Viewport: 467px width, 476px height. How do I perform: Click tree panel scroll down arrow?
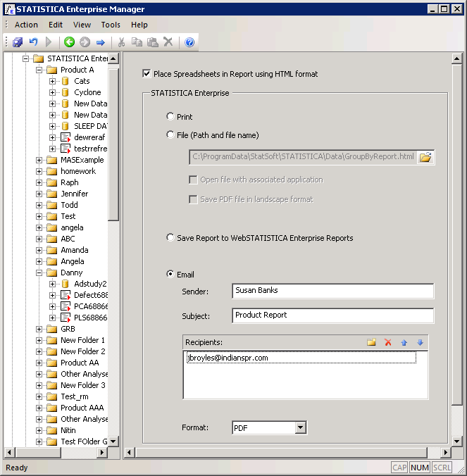[113, 441]
